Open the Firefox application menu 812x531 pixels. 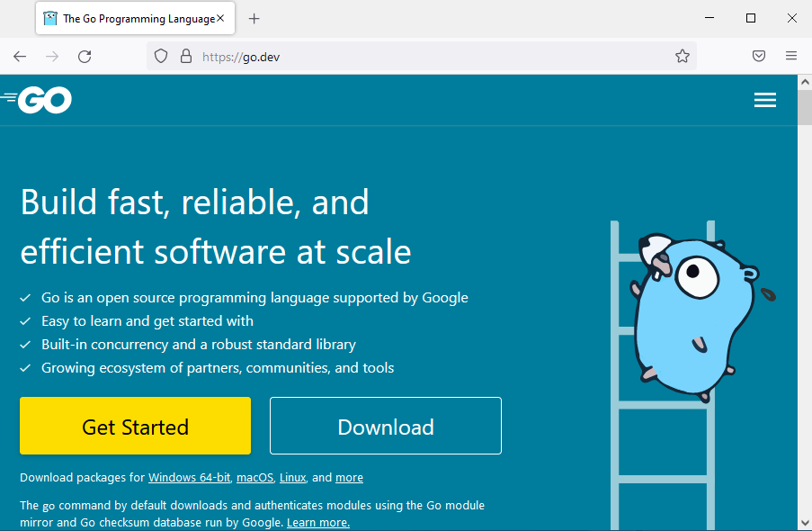point(790,56)
